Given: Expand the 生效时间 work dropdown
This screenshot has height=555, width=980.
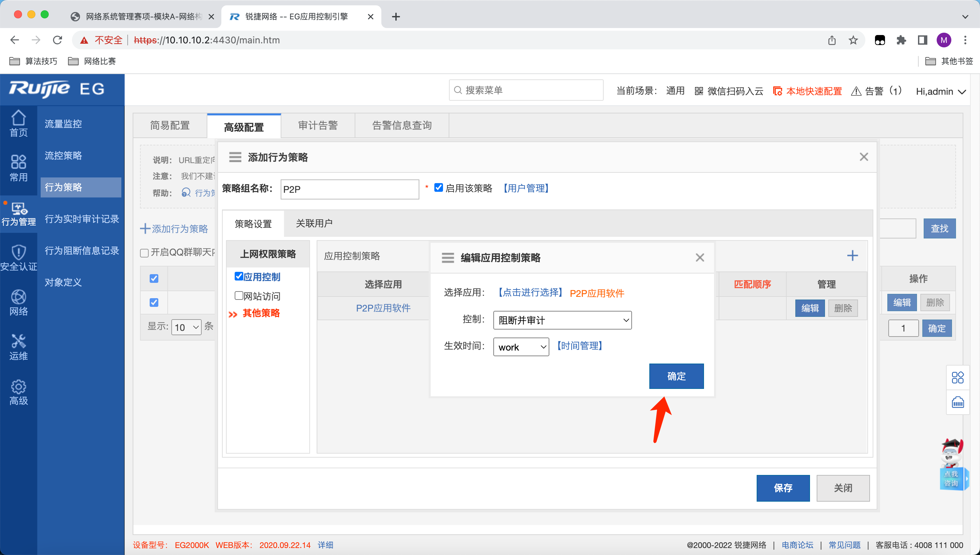Looking at the screenshot, I should (521, 347).
